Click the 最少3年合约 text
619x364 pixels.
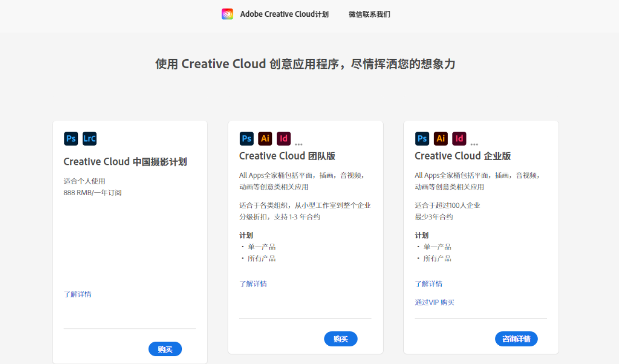coord(434,217)
